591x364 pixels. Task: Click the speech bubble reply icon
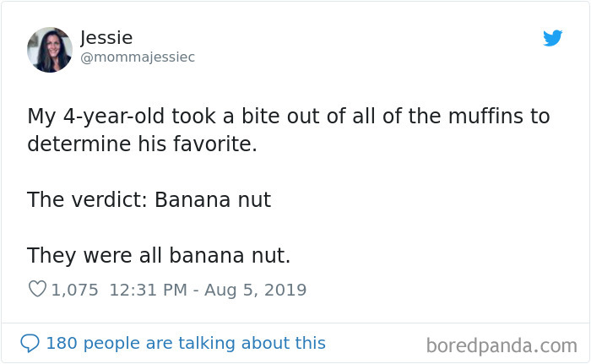(30, 343)
